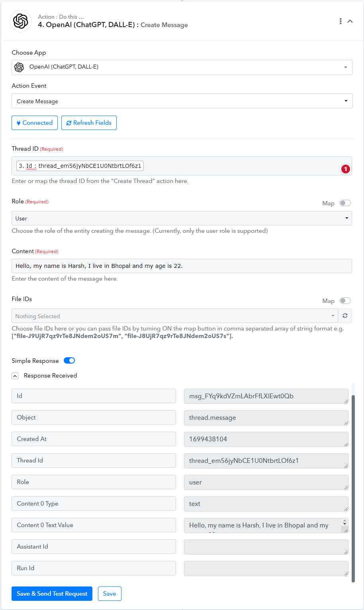
Task: Click the "Action : Do this ..." text
Action: coord(61,17)
